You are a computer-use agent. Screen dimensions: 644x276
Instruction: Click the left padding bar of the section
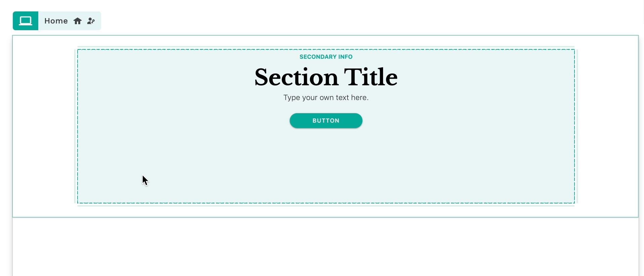(x=75, y=126)
